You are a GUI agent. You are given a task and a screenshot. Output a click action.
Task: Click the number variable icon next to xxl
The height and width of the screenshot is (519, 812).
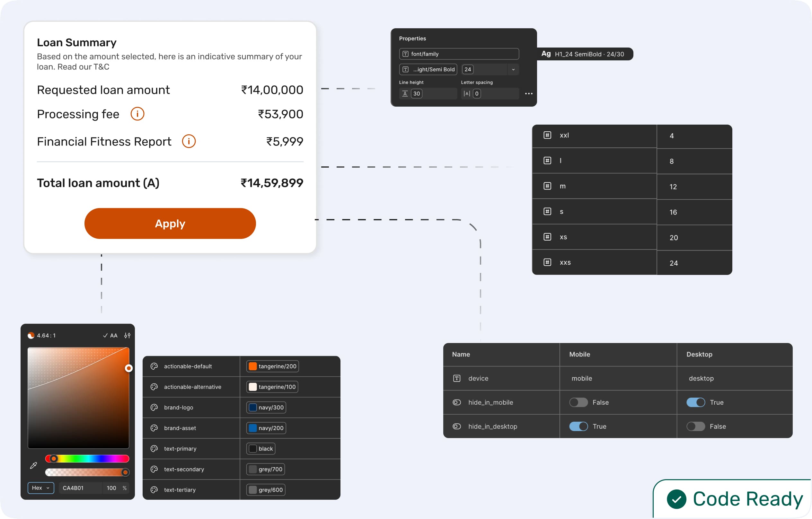pos(547,135)
